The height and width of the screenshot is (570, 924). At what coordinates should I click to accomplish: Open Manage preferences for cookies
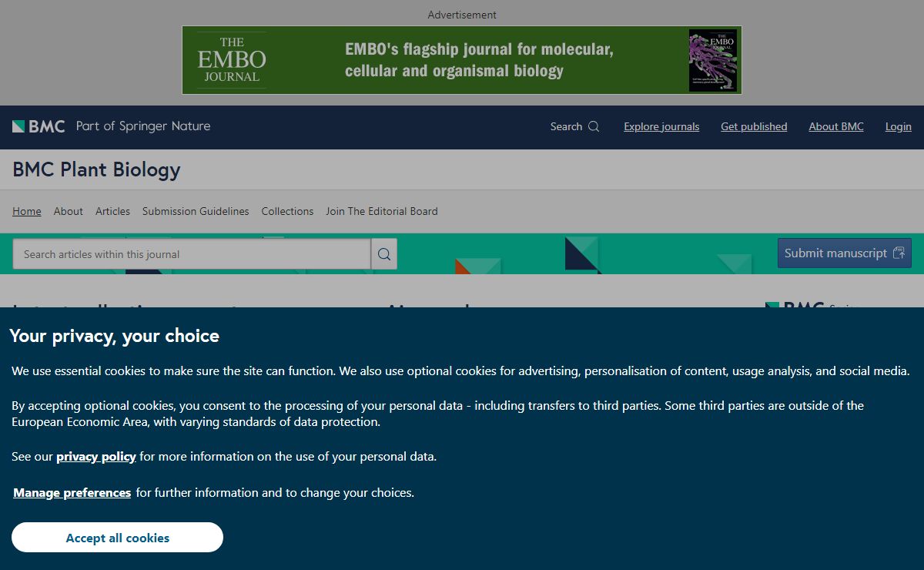point(72,493)
